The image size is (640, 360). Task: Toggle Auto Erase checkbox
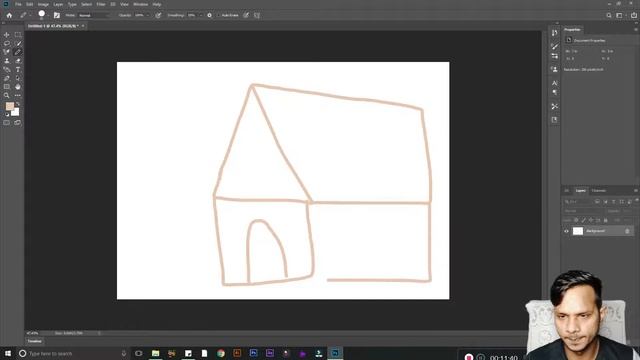point(218,16)
